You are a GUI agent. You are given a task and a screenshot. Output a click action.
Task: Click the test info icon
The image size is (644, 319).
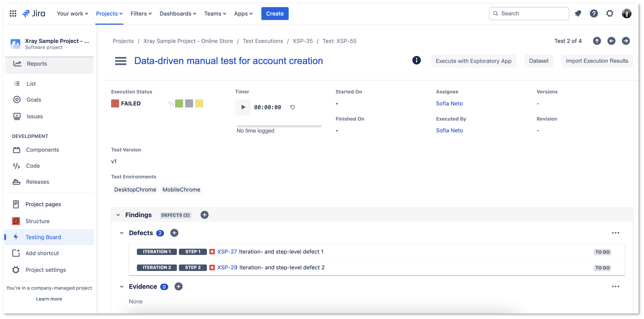point(416,60)
